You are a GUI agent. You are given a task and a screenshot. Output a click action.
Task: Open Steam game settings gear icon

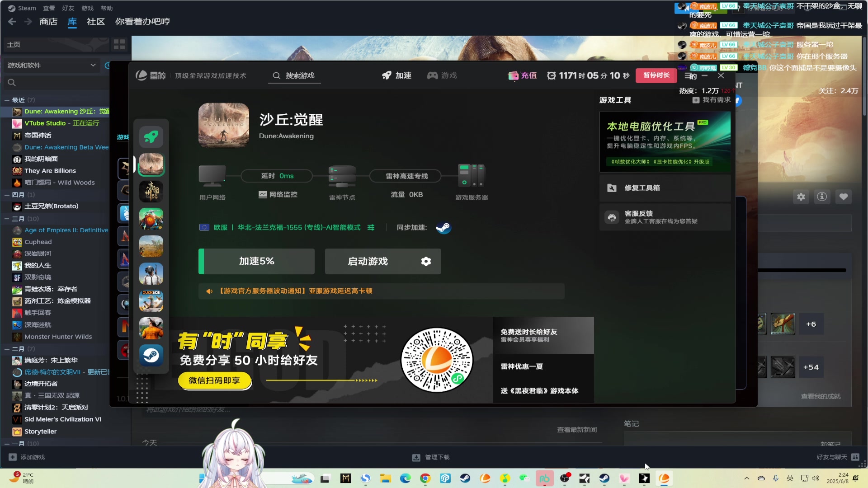point(801,197)
